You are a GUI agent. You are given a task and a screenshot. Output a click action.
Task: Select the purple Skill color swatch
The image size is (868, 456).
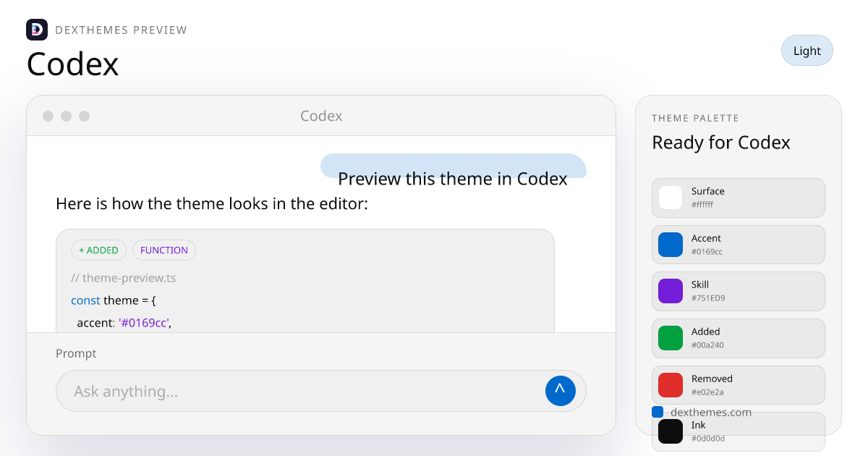(671, 291)
